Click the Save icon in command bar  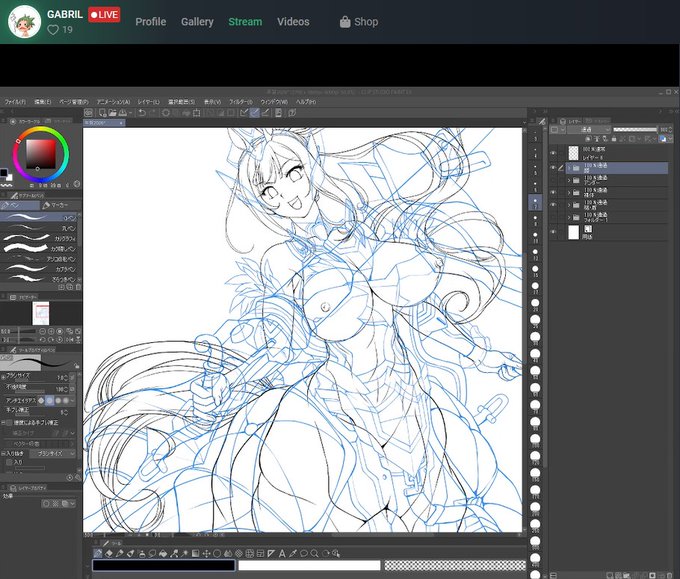[x=123, y=113]
